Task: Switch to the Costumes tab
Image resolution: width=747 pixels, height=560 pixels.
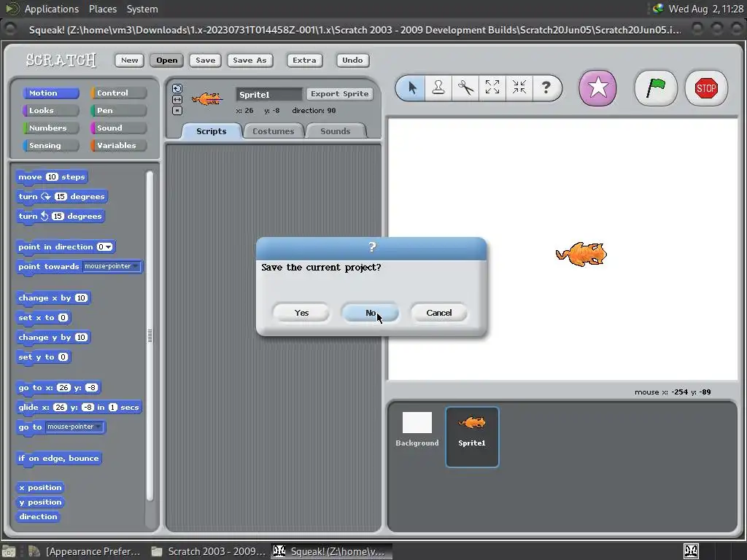Action: tap(274, 131)
